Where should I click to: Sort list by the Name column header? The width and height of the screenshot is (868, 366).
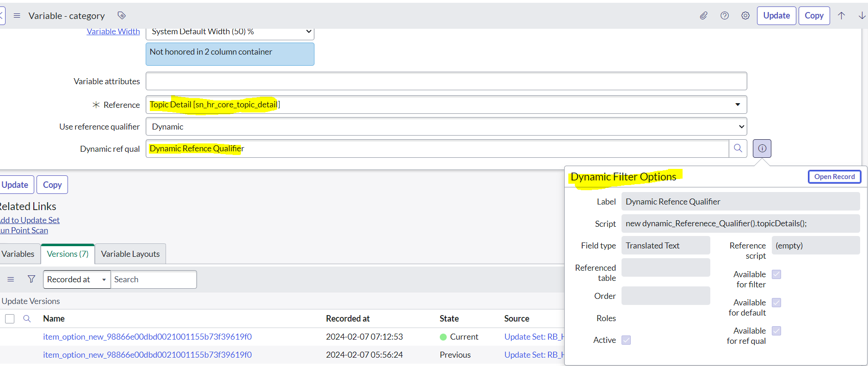pos(54,319)
